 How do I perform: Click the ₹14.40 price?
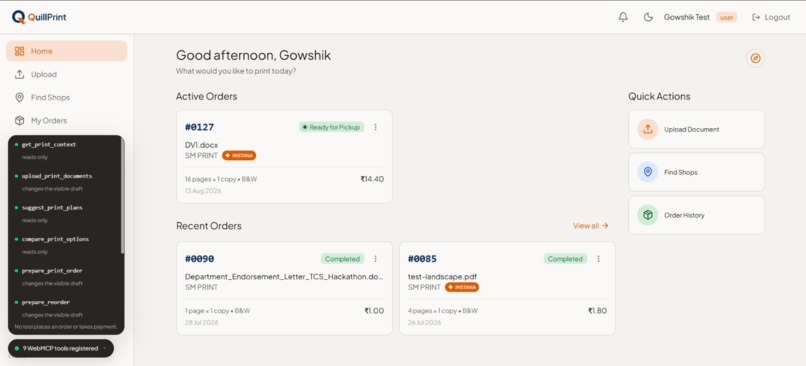click(372, 179)
